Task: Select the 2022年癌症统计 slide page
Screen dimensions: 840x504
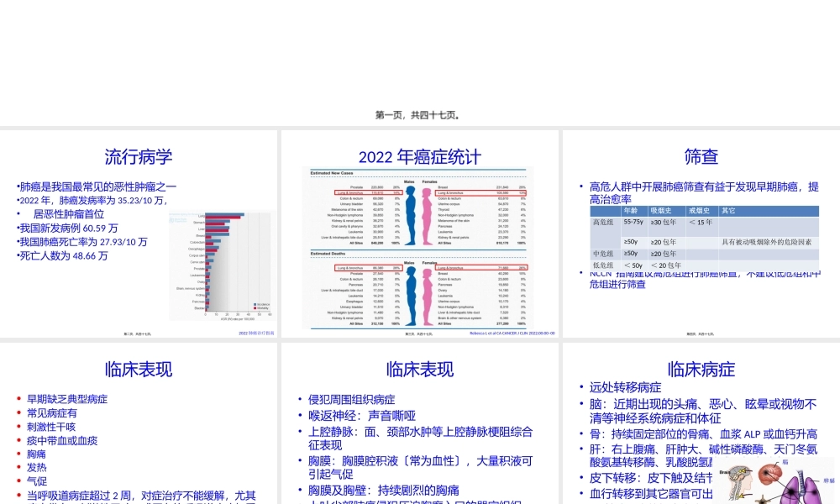Action: (417, 157)
